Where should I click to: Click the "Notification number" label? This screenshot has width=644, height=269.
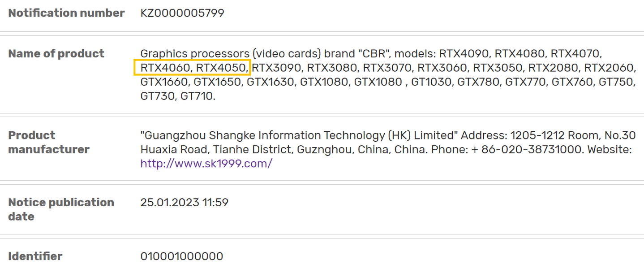tap(66, 13)
